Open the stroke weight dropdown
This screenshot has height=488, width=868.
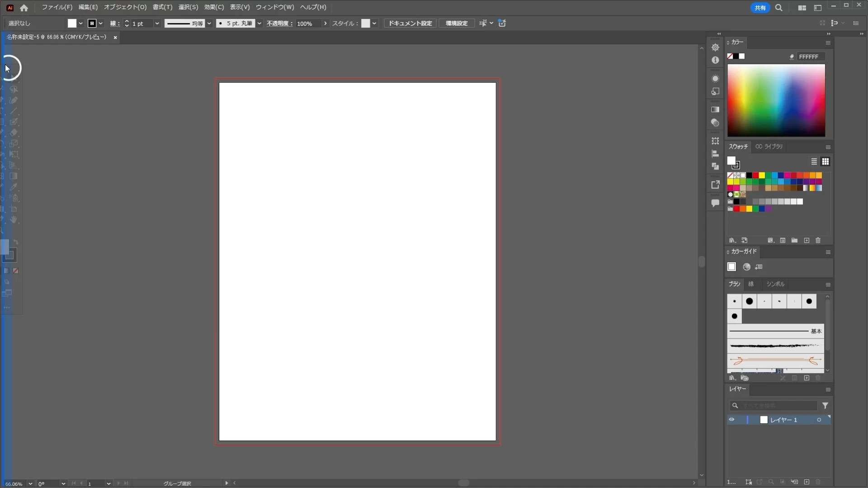click(x=157, y=23)
